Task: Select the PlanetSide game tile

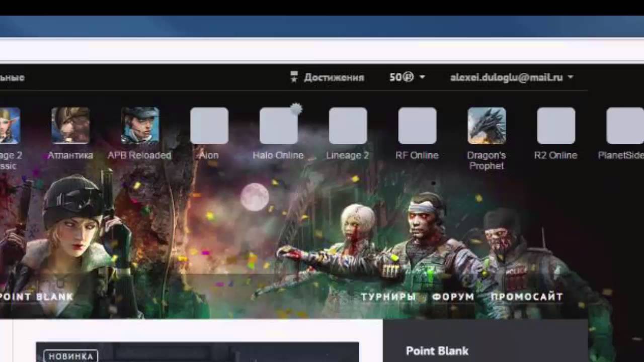Action: coord(625,126)
